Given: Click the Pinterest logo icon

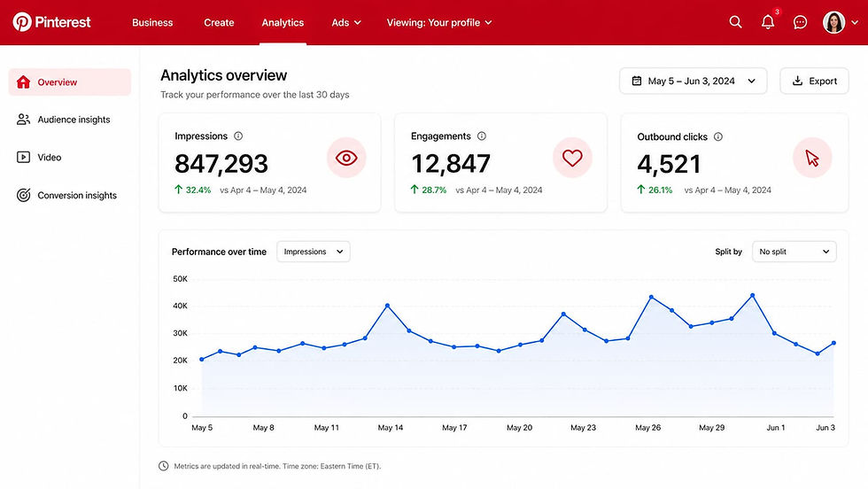Looking at the screenshot, I should pyautogui.click(x=22, y=22).
